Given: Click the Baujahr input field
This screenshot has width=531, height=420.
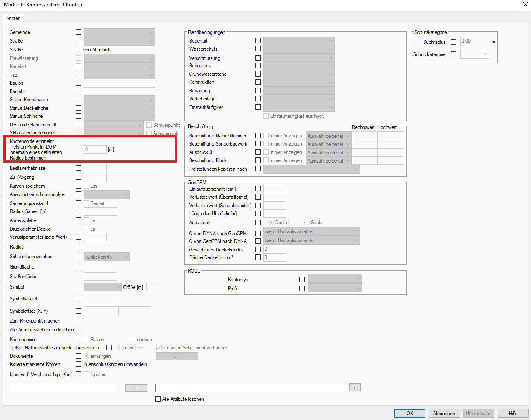Looking at the screenshot, I should pyautogui.click(x=119, y=91).
